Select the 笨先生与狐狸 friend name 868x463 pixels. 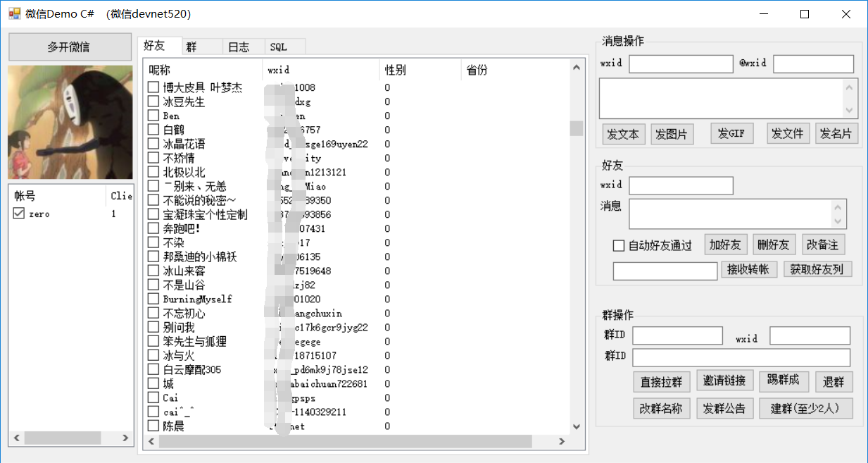pyautogui.click(x=195, y=341)
